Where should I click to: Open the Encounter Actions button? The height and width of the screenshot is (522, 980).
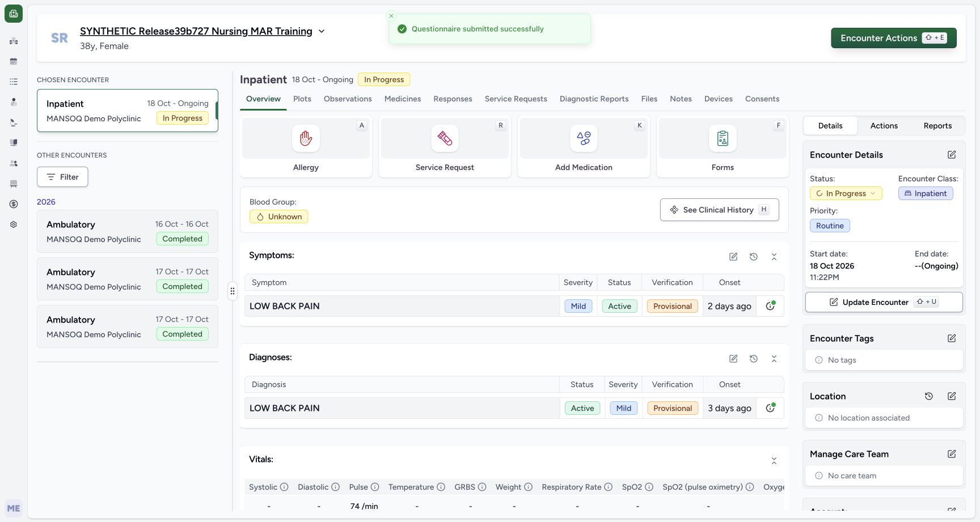click(x=893, y=38)
